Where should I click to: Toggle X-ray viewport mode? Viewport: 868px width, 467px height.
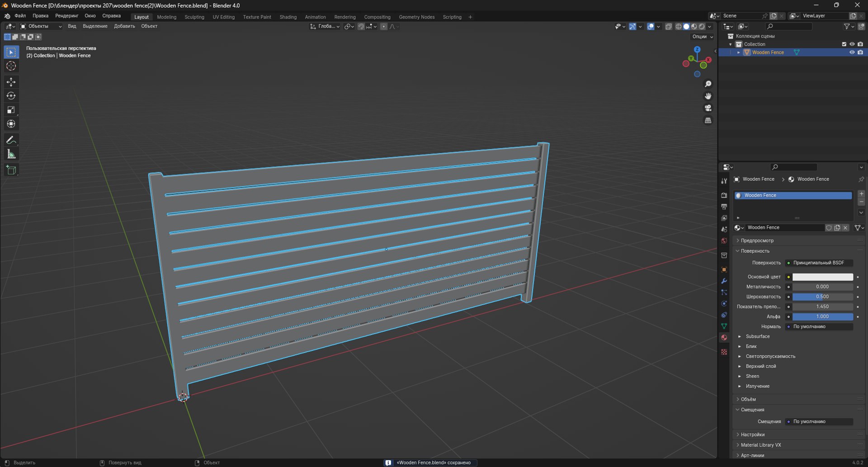[x=669, y=27]
